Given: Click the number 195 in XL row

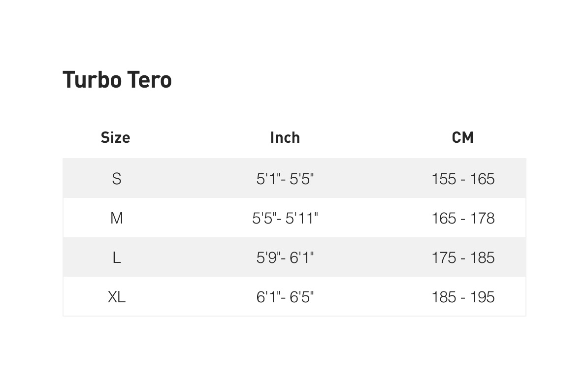Looking at the screenshot, I should (x=483, y=297).
